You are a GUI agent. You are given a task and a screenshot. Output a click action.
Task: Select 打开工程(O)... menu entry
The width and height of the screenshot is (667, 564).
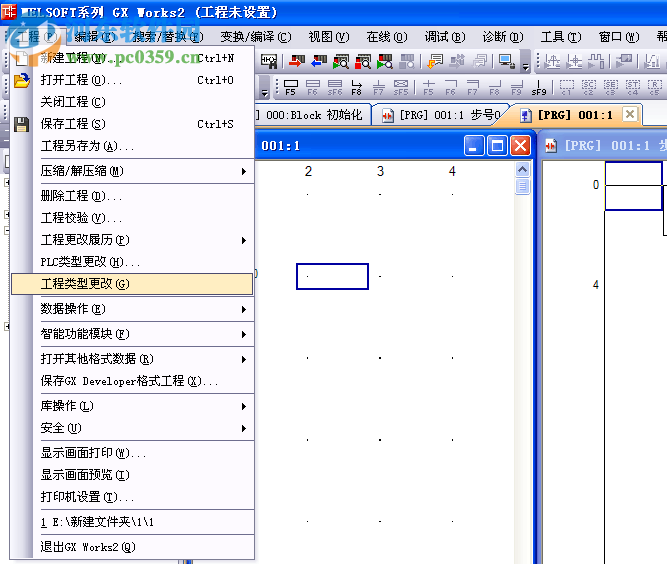click(x=133, y=80)
